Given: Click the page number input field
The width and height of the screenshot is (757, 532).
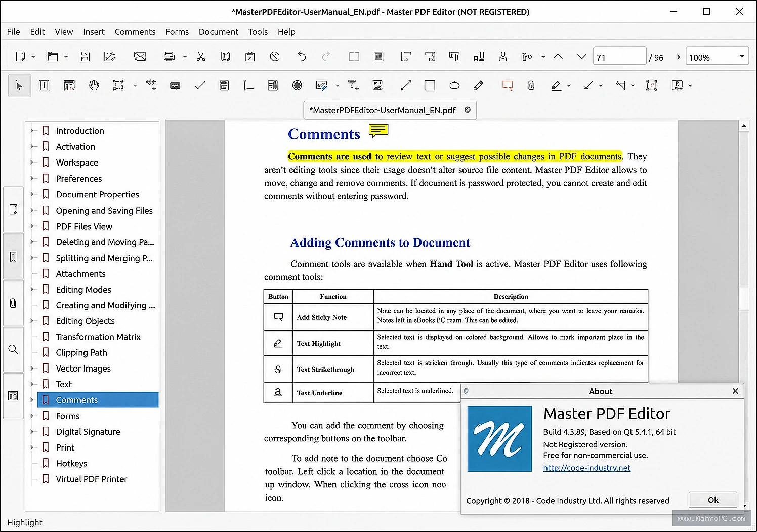Looking at the screenshot, I should 619,57.
